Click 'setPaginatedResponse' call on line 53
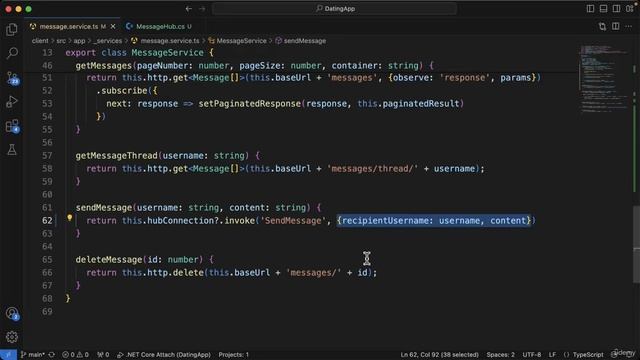Image resolution: width=640 pixels, height=360 pixels. point(249,104)
